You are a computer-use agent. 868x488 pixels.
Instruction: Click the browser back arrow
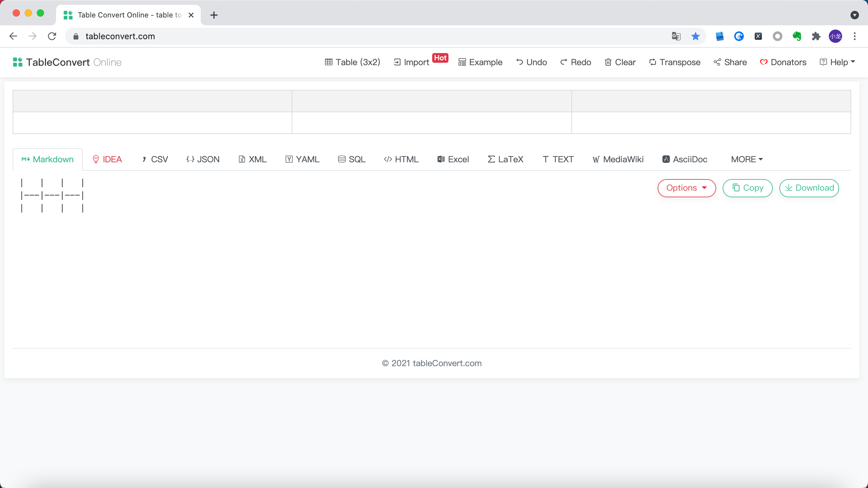pos(13,36)
